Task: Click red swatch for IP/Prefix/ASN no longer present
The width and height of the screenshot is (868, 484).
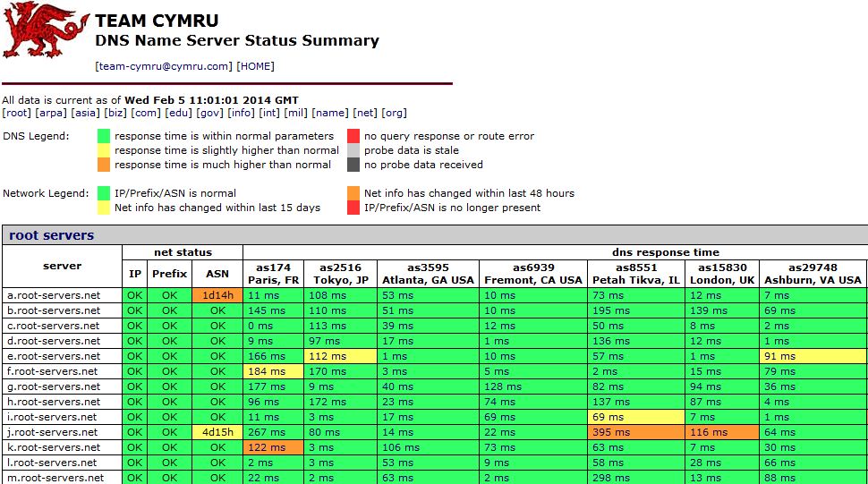Action: click(x=353, y=208)
